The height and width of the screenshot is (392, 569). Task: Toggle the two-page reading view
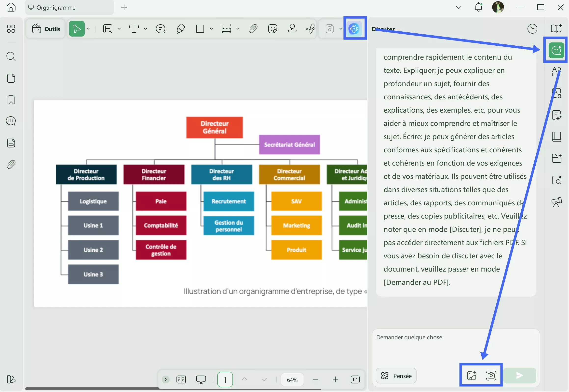coord(181,379)
